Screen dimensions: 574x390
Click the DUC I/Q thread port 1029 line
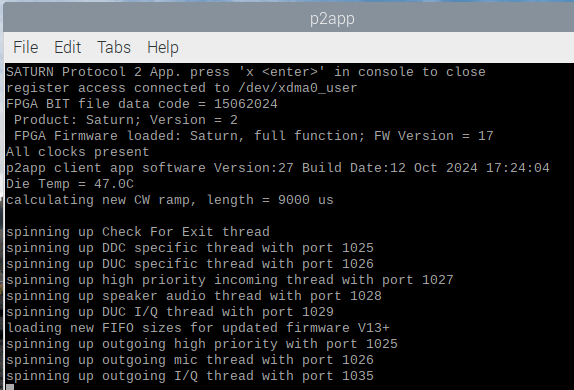(170, 312)
